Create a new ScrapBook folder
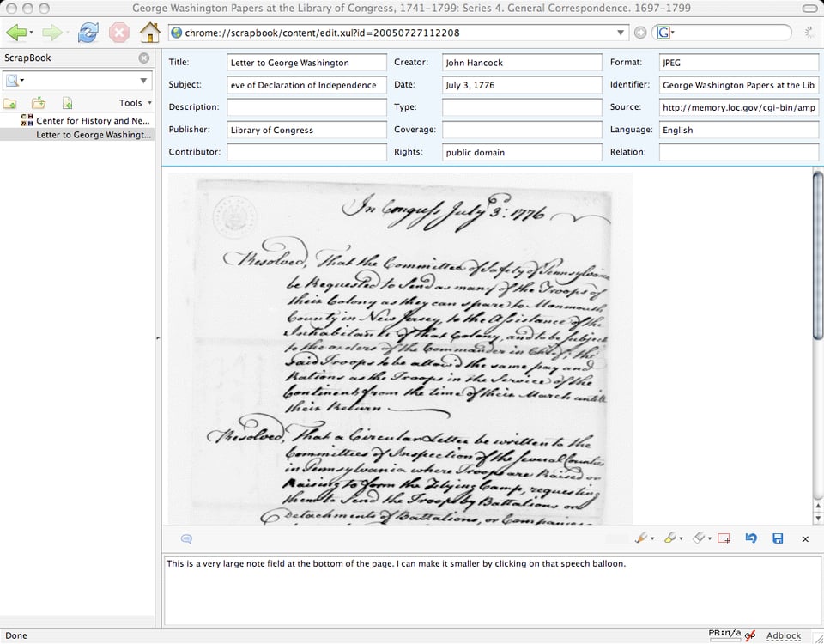The height and width of the screenshot is (644, 824). coord(9,103)
